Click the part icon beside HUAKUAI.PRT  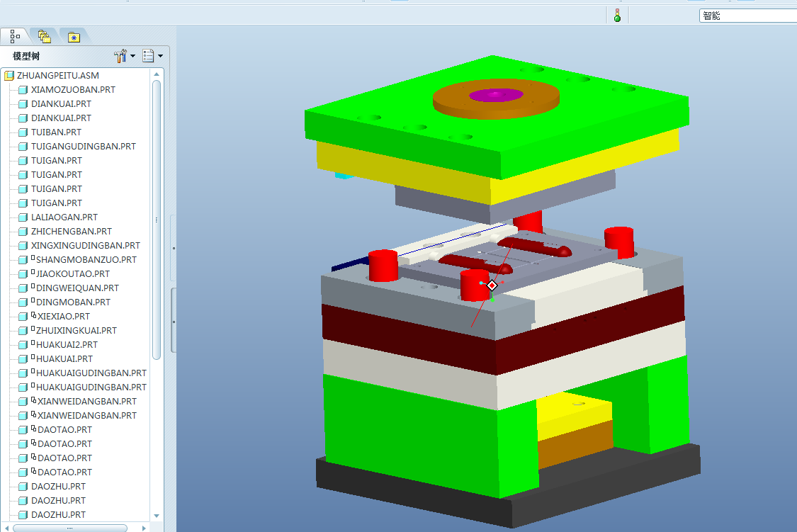tap(23, 359)
